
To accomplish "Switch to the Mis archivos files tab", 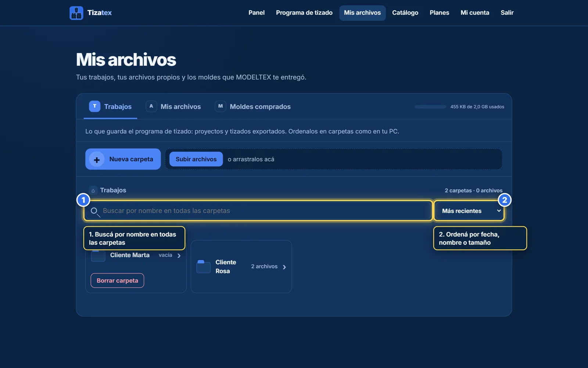I will pyautogui.click(x=173, y=107).
